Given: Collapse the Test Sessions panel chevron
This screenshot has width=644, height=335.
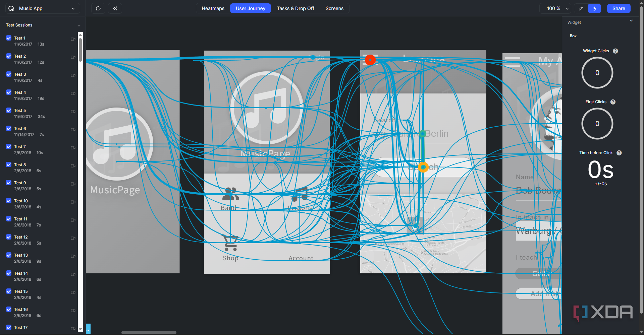Looking at the screenshot, I should point(79,25).
